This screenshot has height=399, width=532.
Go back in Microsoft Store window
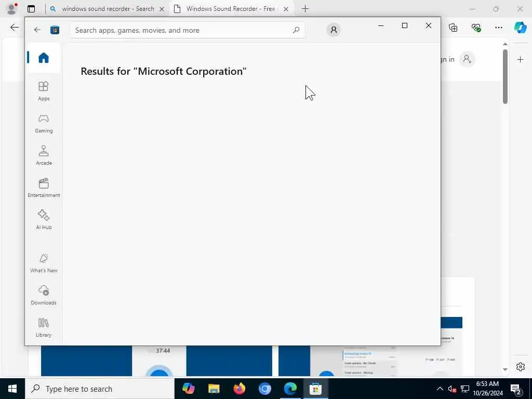[37, 30]
